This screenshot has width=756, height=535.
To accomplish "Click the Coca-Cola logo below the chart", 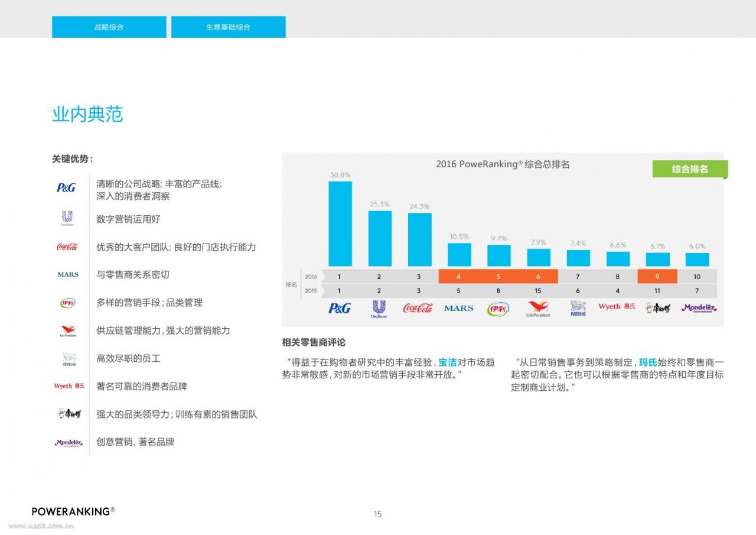I will click(x=418, y=308).
